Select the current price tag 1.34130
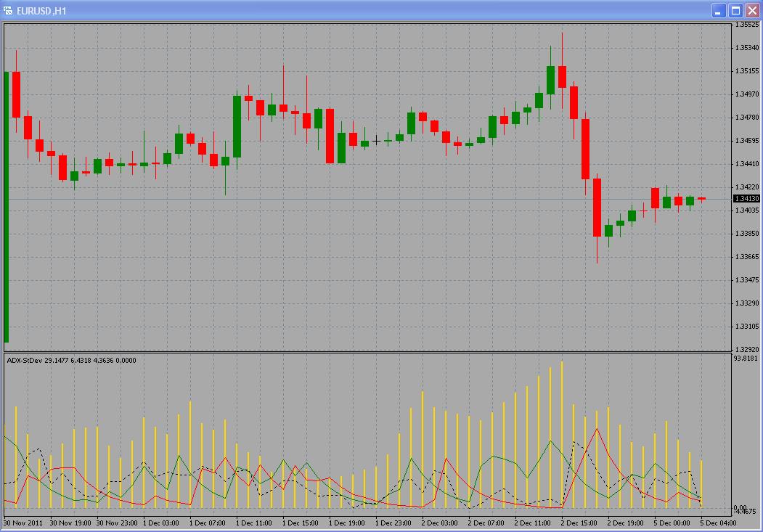Image resolution: width=763 pixels, height=532 pixels. click(x=746, y=197)
